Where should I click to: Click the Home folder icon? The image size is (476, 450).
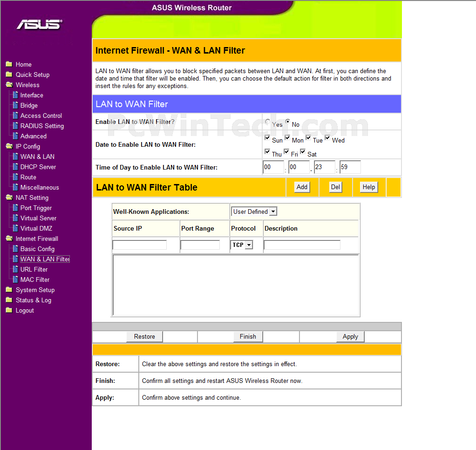tap(9, 64)
